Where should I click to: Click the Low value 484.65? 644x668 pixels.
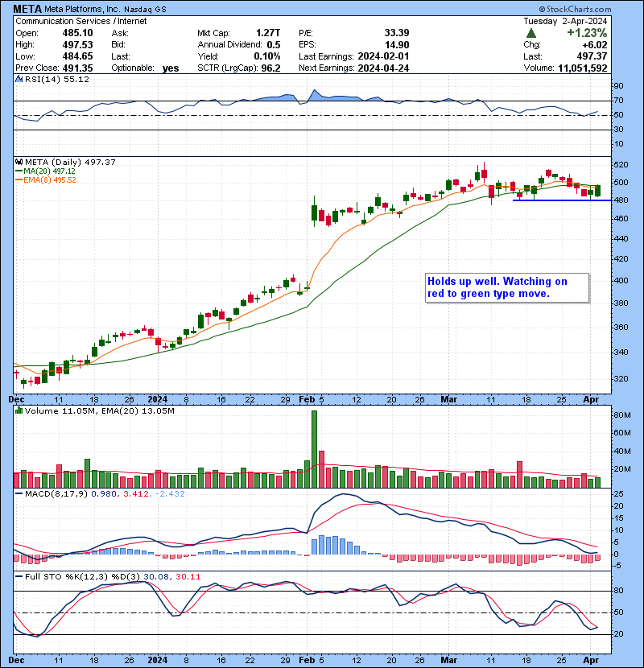coord(77,56)
